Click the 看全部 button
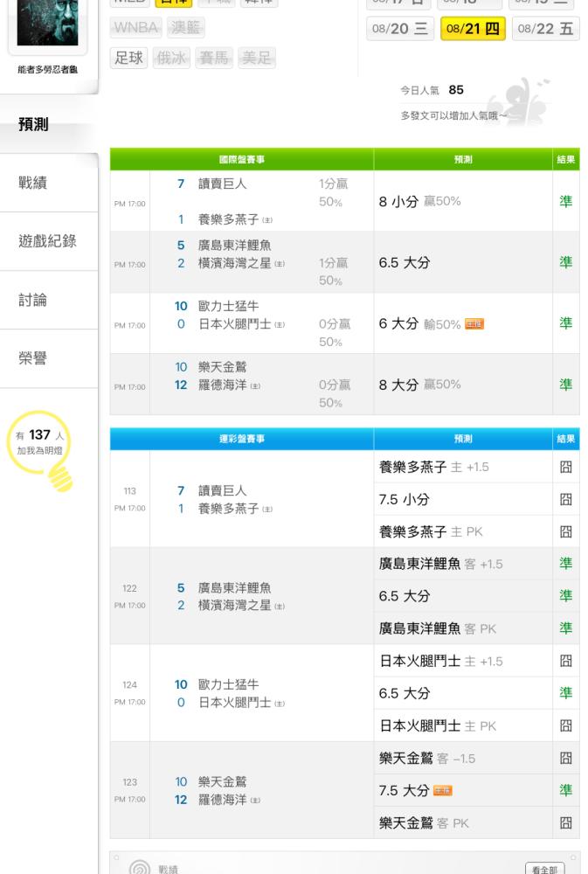 (x=546, y=870)
